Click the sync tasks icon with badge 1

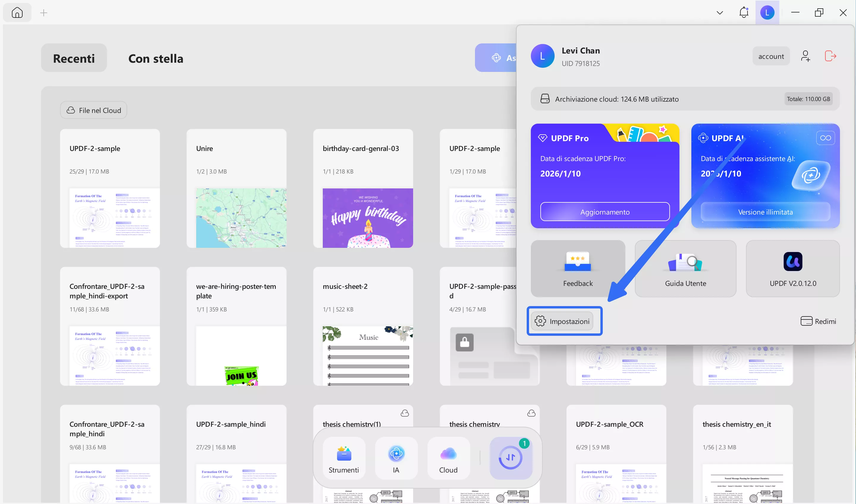click(x=511, y=458)
